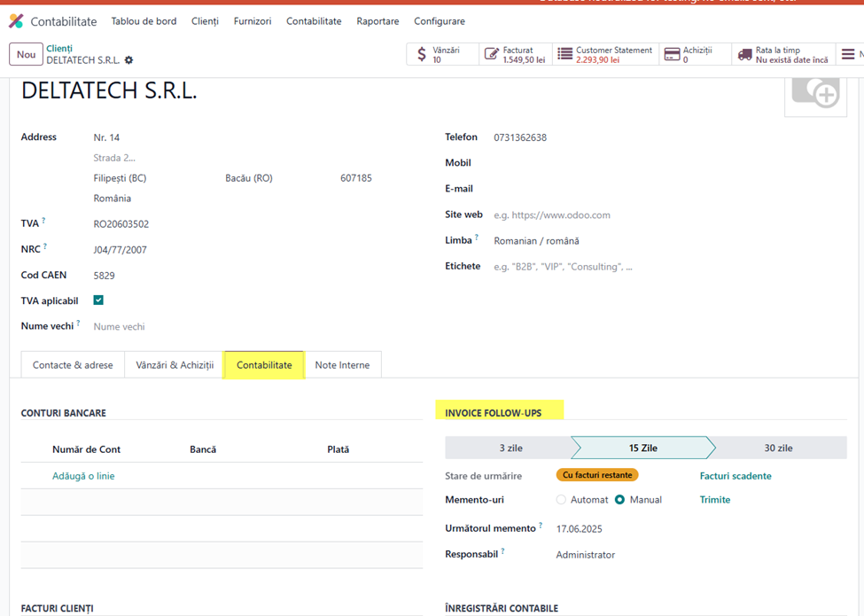Click the NRC help question mark
The width and height of the screenshot is (864, 616).
[45, 246]
